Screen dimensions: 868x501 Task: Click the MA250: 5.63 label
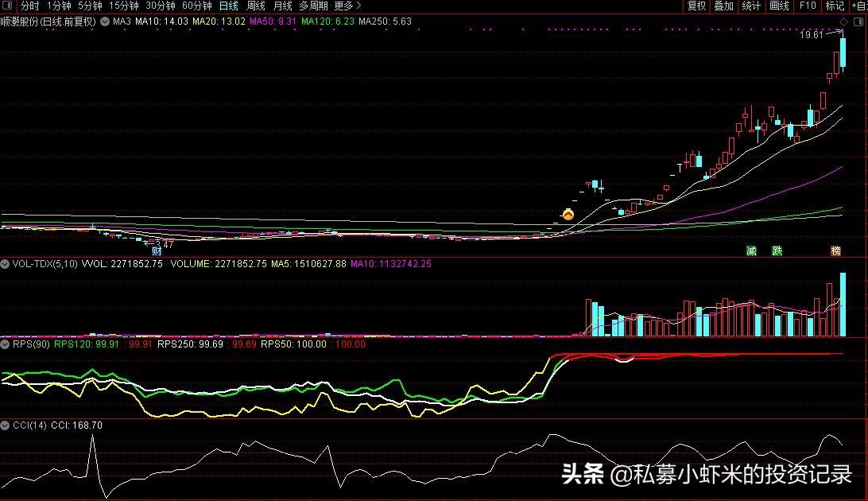pos(385,21)
